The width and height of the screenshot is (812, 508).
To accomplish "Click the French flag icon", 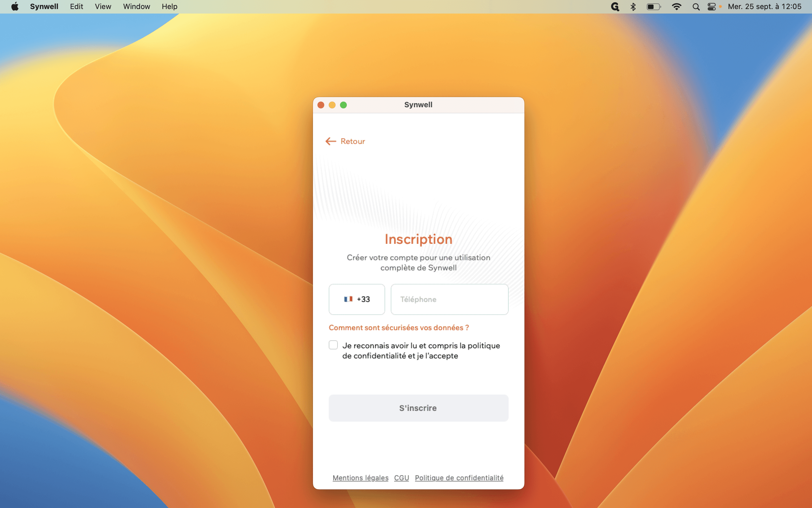I will pyautogui.click(x=348, y=299).
